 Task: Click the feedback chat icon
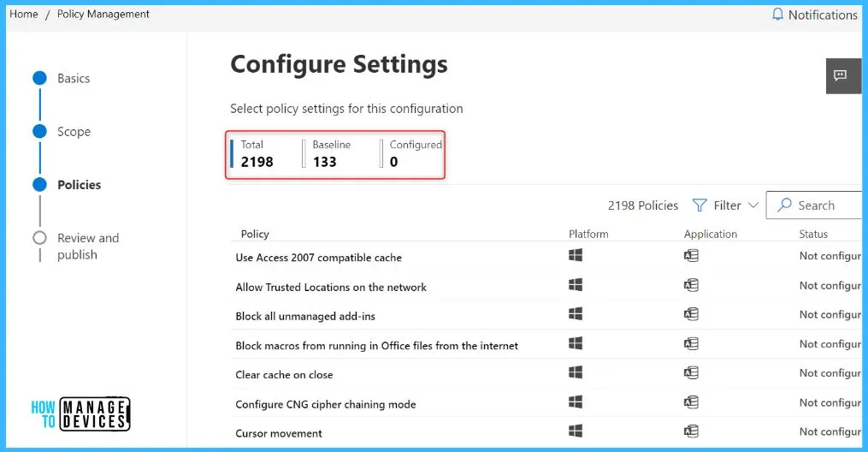840,75
